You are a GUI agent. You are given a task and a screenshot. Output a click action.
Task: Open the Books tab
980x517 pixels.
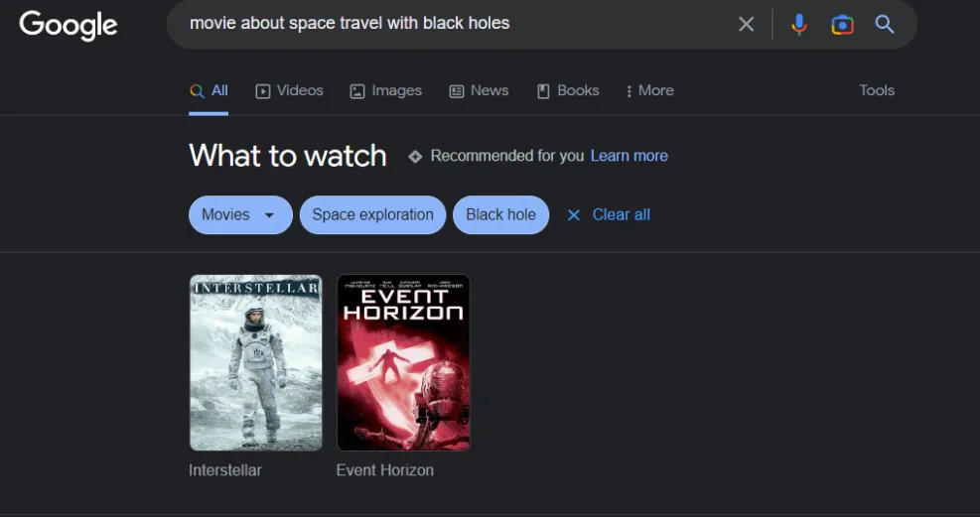pyautogui.click(x=568, y=90)
